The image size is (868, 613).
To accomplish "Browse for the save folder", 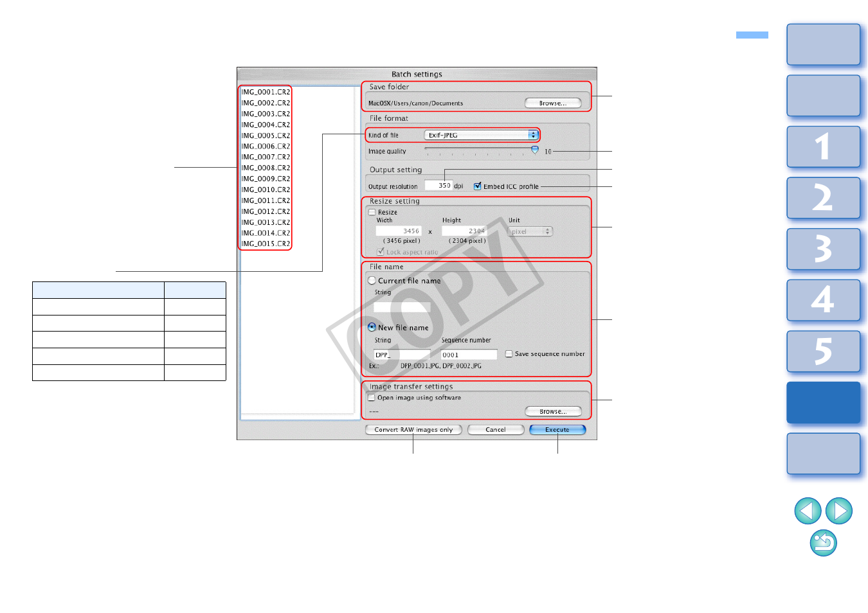I will (553, 103).
